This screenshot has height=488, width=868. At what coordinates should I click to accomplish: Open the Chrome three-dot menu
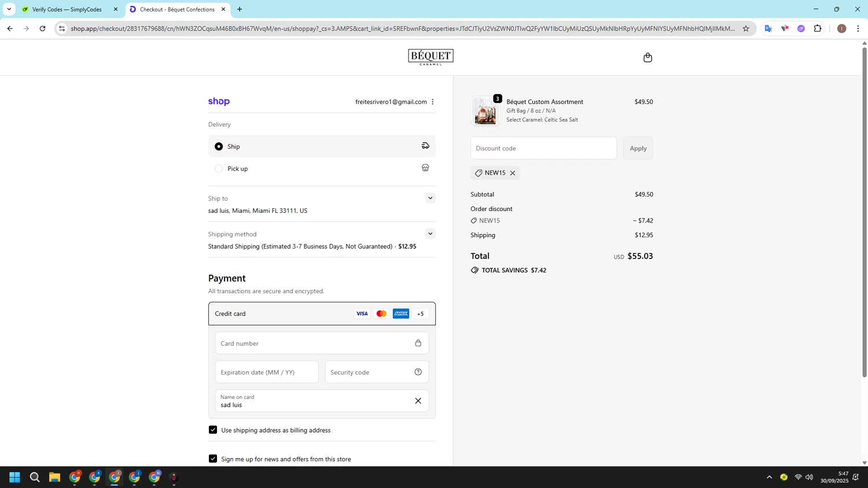point(858,28)
